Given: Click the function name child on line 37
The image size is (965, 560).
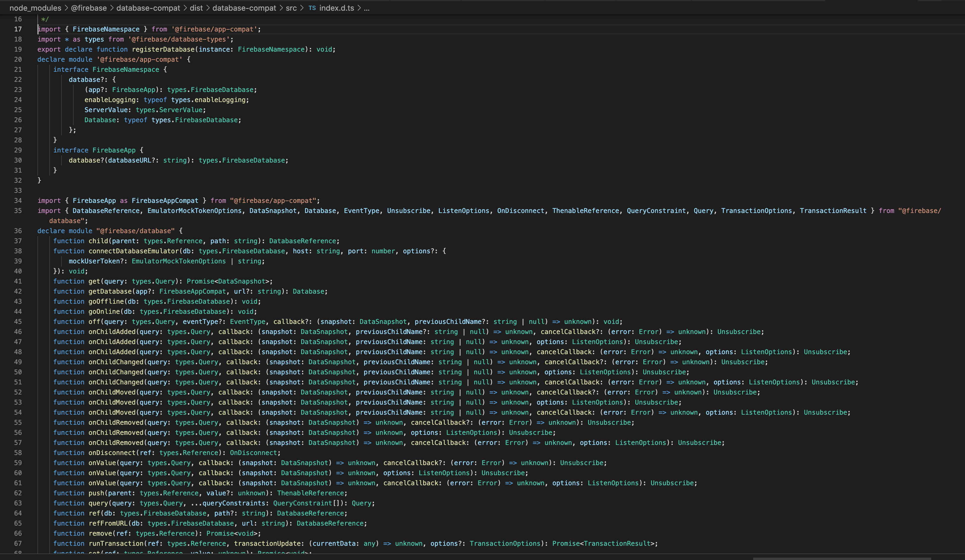Looking at the screenshot, I should 98,241.
